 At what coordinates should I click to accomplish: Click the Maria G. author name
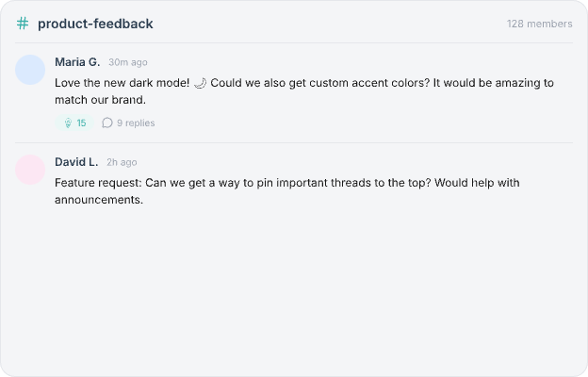click(x=77, y=62)
